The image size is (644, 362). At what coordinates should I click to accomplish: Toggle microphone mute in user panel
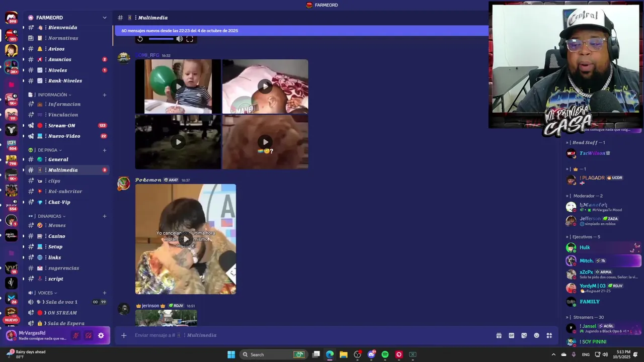76,335
